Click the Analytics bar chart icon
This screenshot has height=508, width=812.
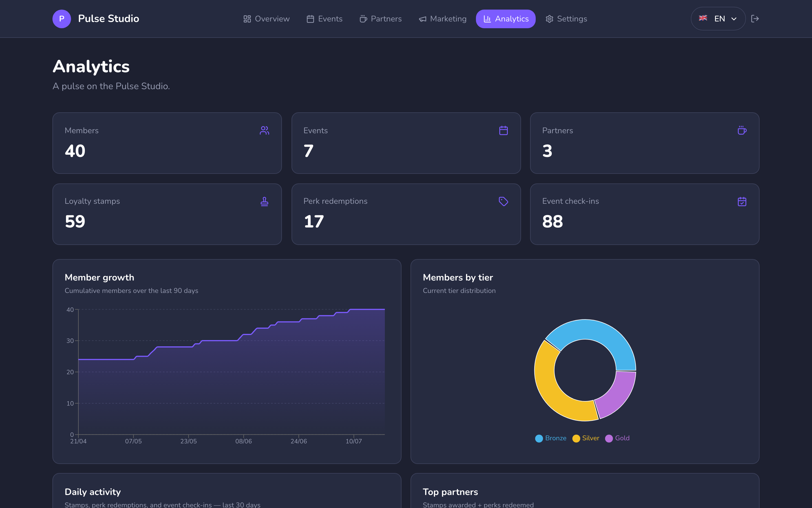pyautogui.click(x=487, y=19)
